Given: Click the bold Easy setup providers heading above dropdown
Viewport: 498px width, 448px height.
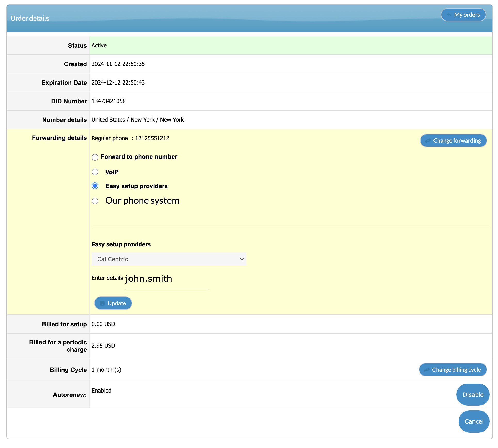Looking at the screenshot, I should click(x=121, y=244).
